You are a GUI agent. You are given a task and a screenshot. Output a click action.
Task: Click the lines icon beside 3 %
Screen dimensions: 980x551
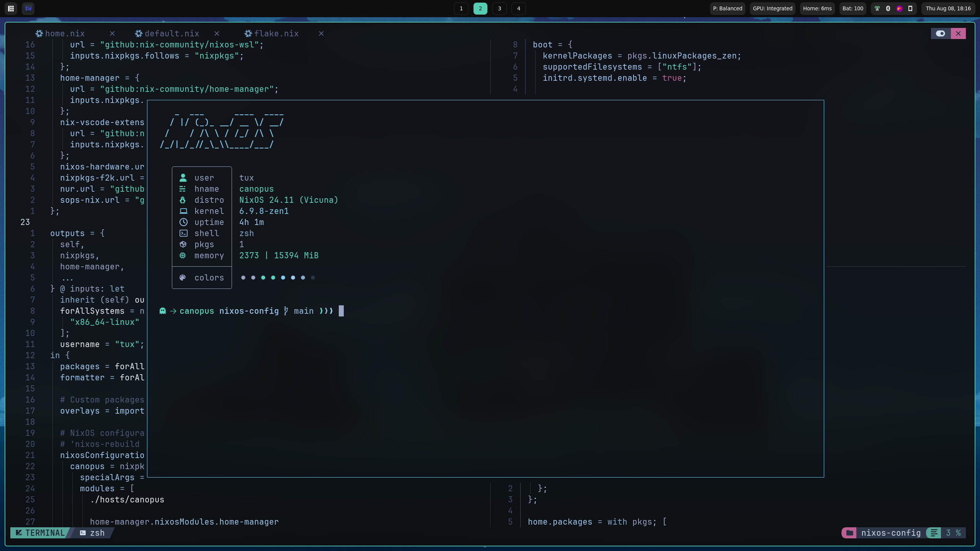(x=934, y=533)
